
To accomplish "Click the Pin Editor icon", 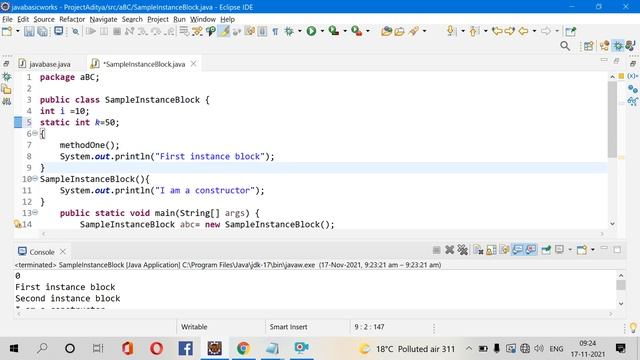I will click(x=570, y=31).
